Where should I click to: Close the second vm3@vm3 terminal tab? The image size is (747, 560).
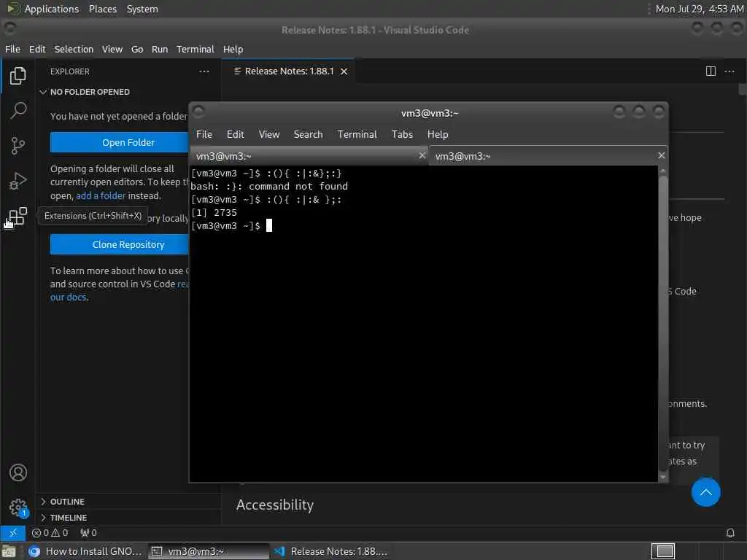[661, 155]
